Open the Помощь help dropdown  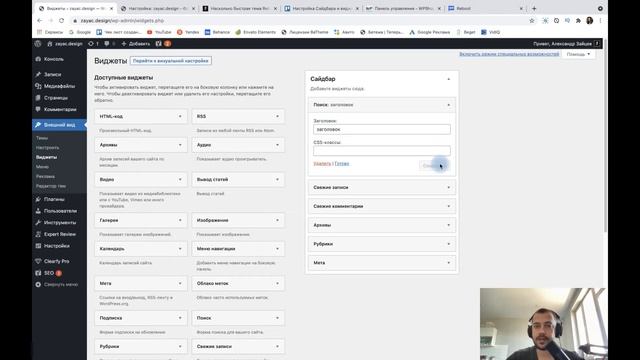(578, 54)
